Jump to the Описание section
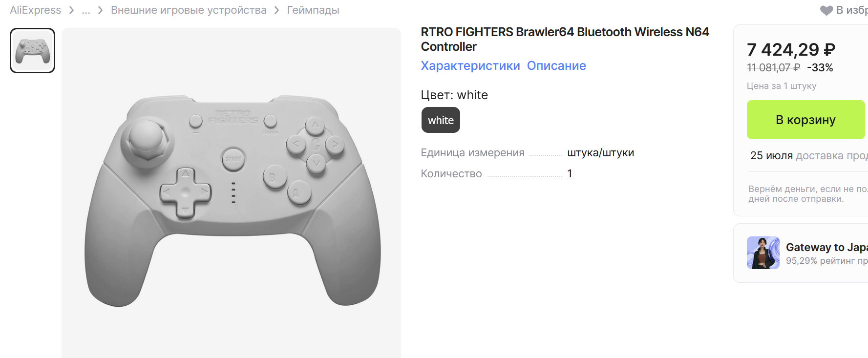The height and width of the screenshot is (358, 868). pyautogui.click(x=556, y=65)
